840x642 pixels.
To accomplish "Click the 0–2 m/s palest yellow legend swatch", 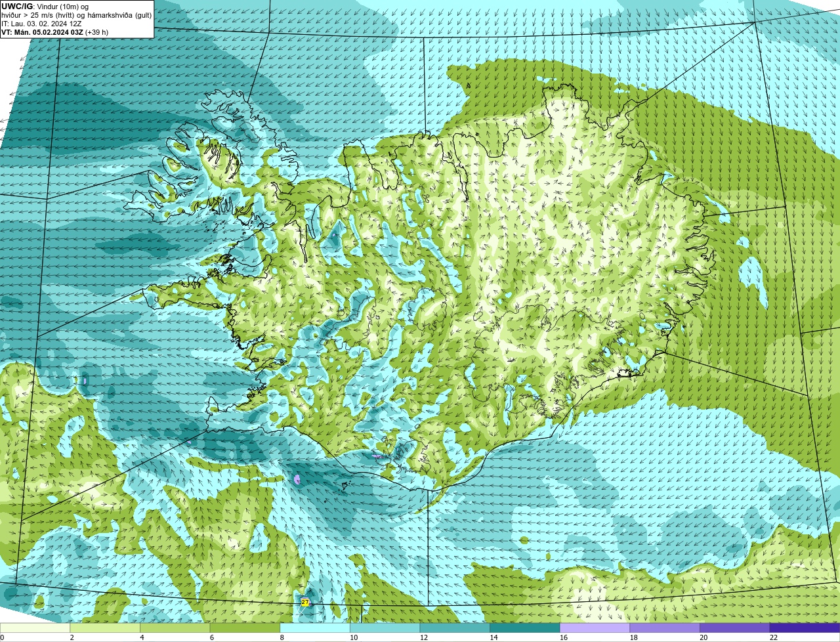I will click(35, 628).
